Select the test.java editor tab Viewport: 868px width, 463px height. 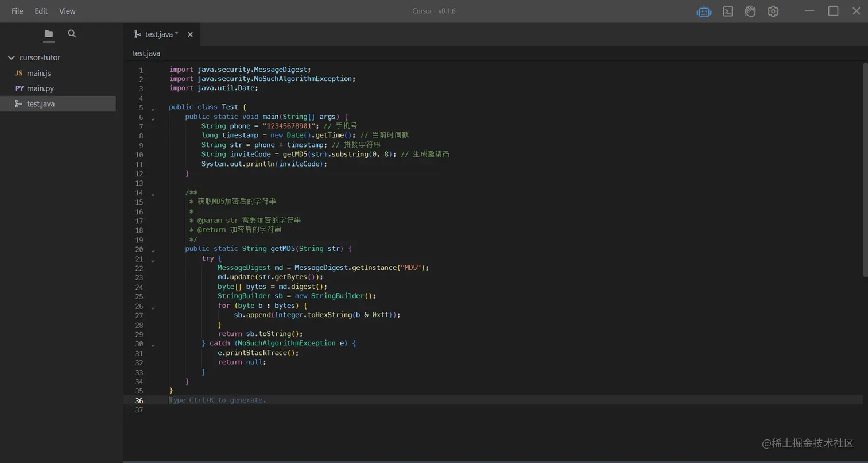click(163, 34)
